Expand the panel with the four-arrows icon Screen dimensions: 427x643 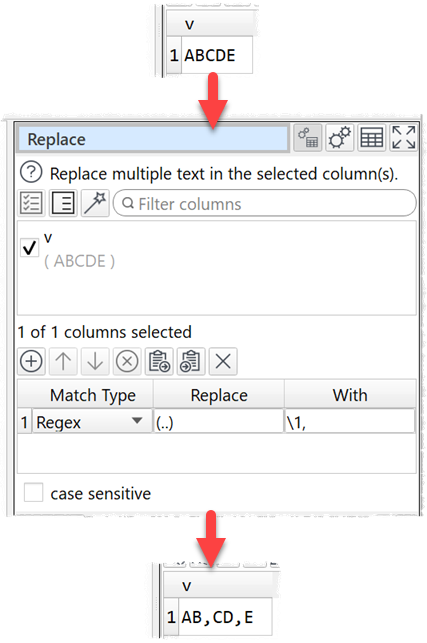pos(404,138)
